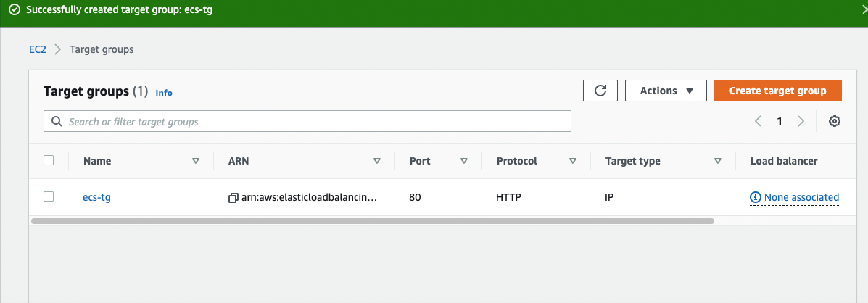Click the HTTP protocol cell
This screenshot has width=868, height=303.
click(509, 197)
